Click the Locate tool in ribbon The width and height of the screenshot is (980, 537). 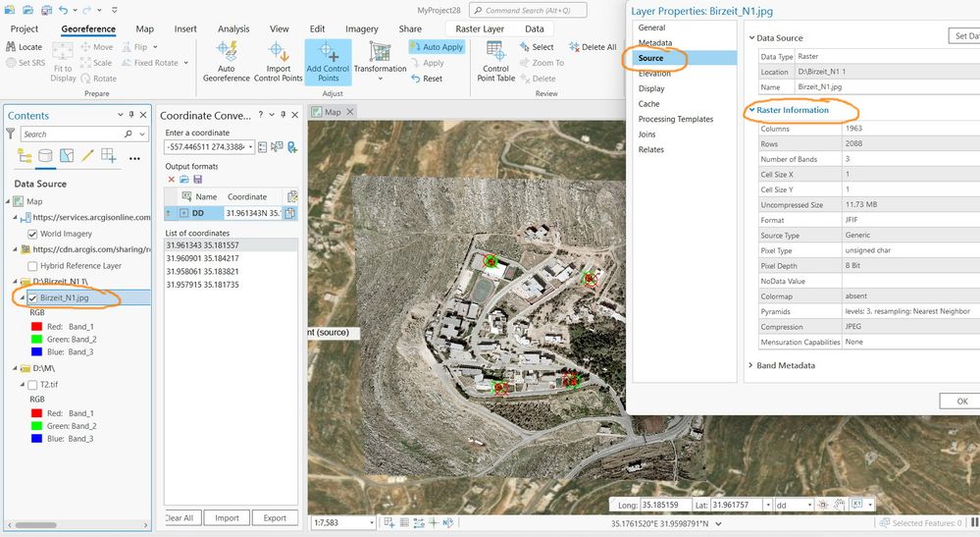point(24,47)
